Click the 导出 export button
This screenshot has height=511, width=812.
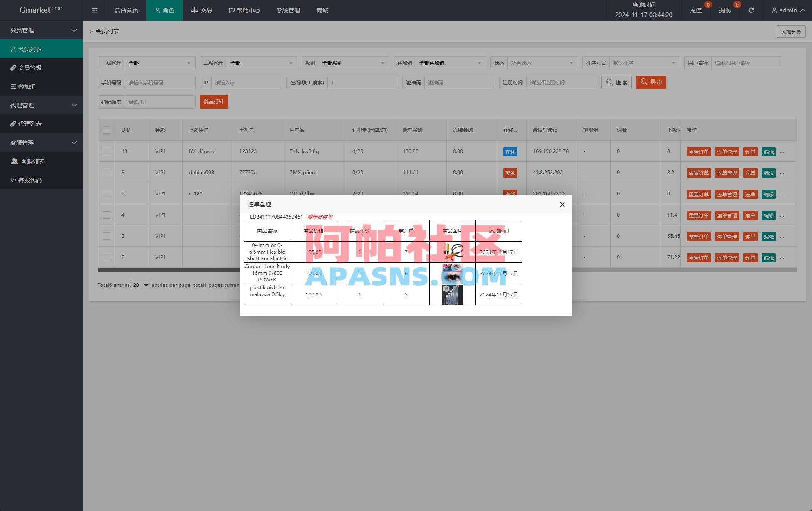click(651, 82)
